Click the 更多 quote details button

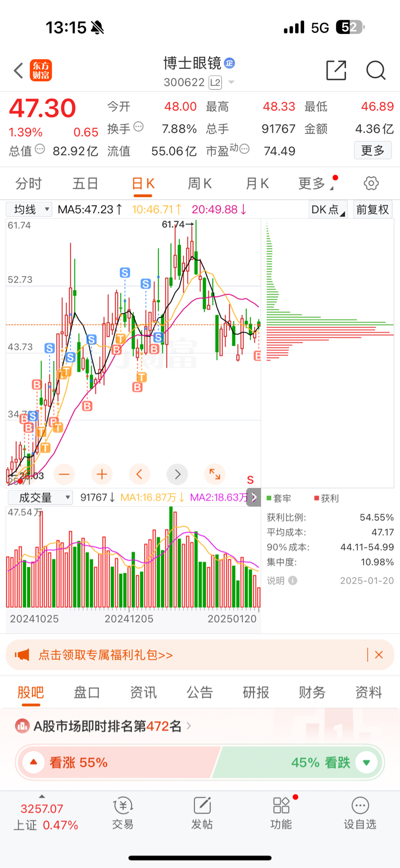[373, 150]
